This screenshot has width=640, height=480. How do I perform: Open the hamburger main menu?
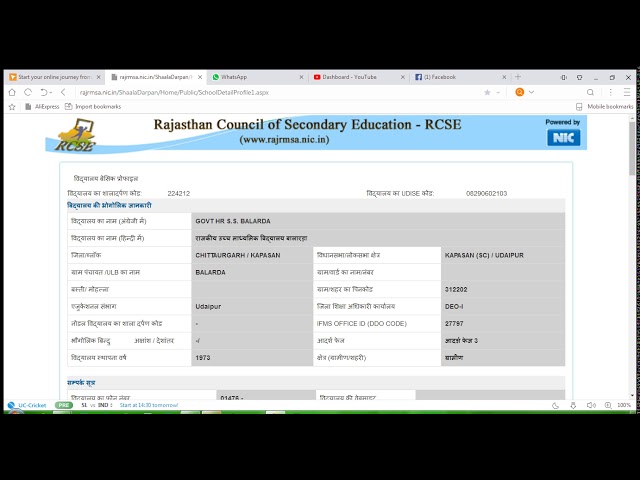click(627, 92)
